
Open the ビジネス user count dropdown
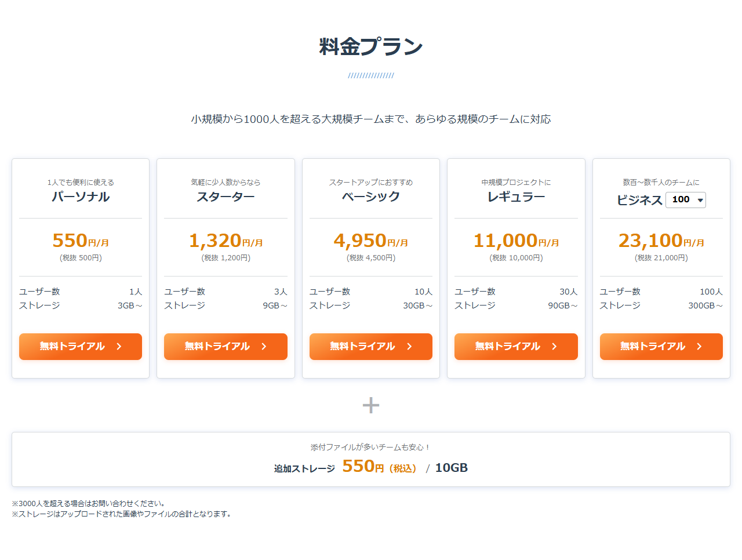coord(686,200)
